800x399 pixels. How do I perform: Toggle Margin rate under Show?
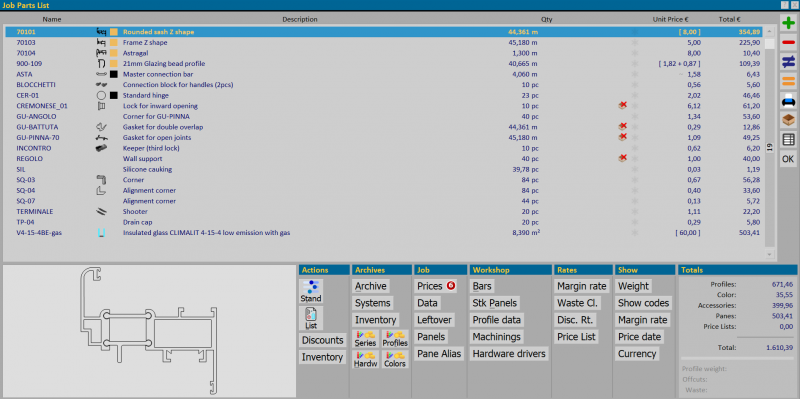tap(642, 320)
